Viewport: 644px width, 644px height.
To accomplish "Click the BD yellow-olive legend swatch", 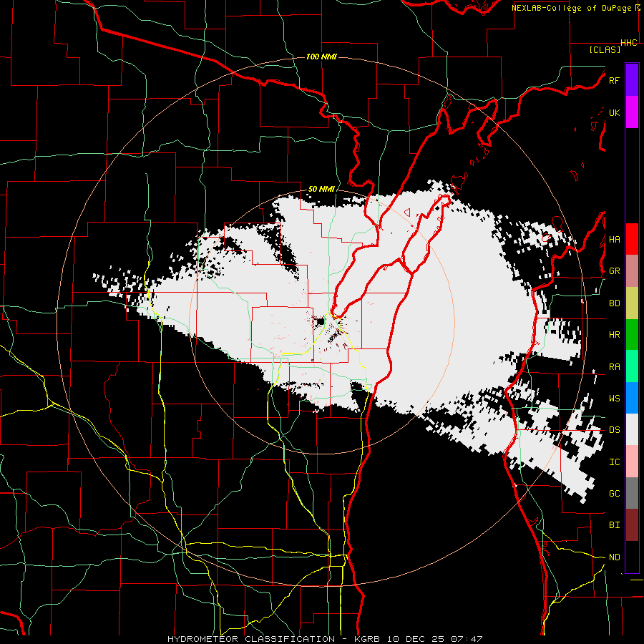I will click(632, 303).
